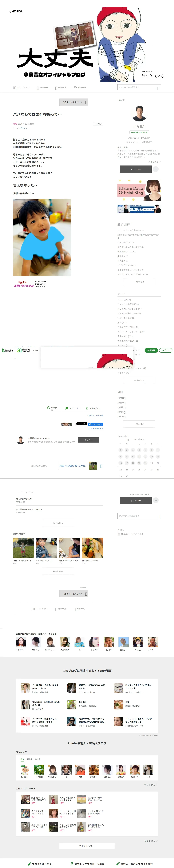Share via the Facebook シェアする button
174x868 pixels.
tap(96, 424)
